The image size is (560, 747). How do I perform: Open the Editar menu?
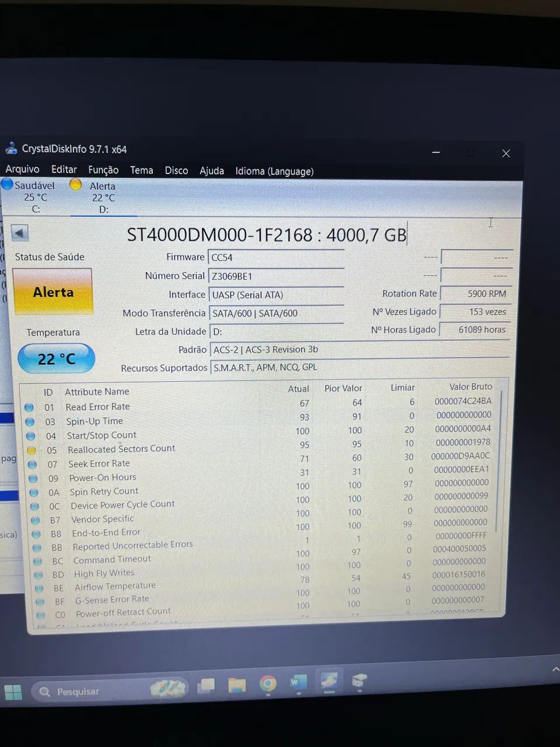coord(64,169)
